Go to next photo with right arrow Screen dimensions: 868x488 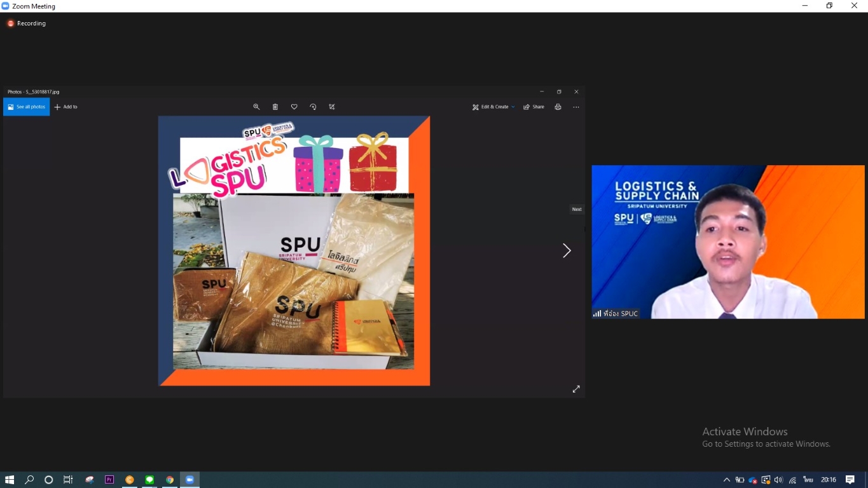coord(567,251)
